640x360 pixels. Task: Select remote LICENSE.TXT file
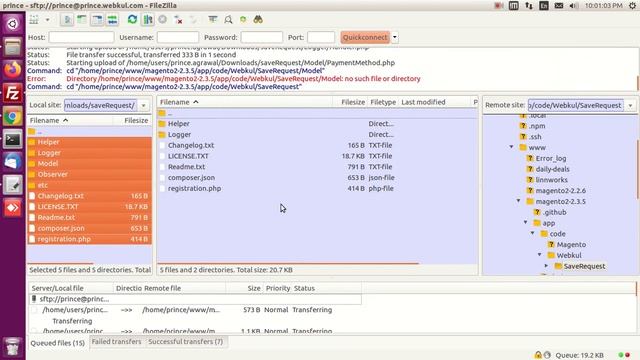tap(317, 156)
